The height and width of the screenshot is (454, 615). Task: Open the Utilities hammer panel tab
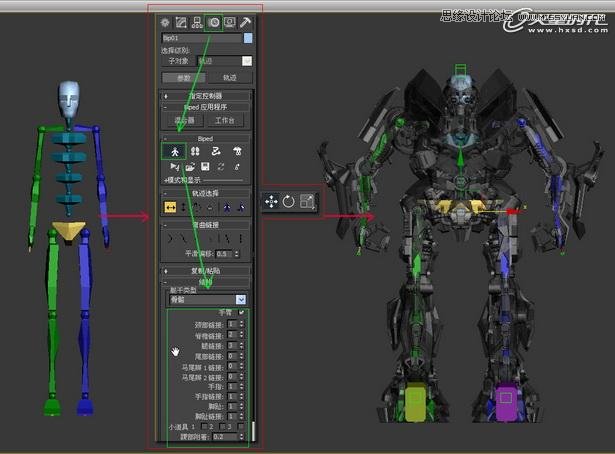tap(246, 23)
